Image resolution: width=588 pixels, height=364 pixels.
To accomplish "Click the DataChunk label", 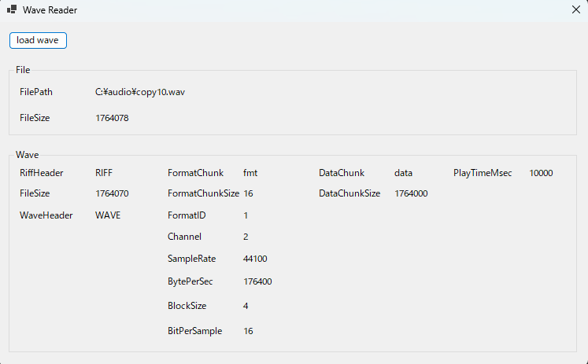I will pyautogui.click(x=341, y=173).
